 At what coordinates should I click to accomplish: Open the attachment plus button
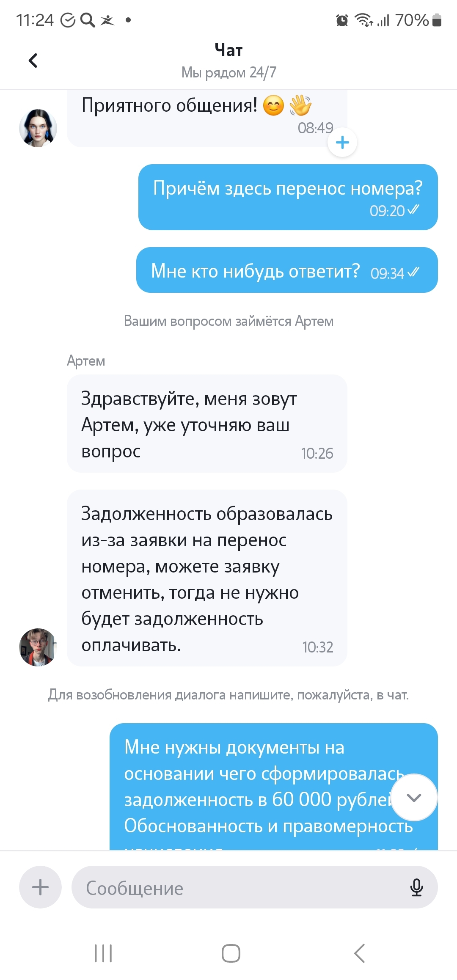[x=40, y=887]
